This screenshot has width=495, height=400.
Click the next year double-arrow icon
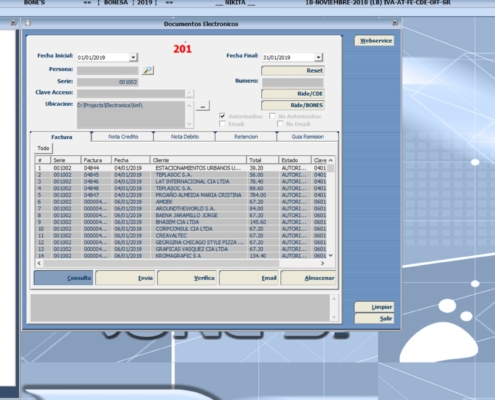(169, 3)
